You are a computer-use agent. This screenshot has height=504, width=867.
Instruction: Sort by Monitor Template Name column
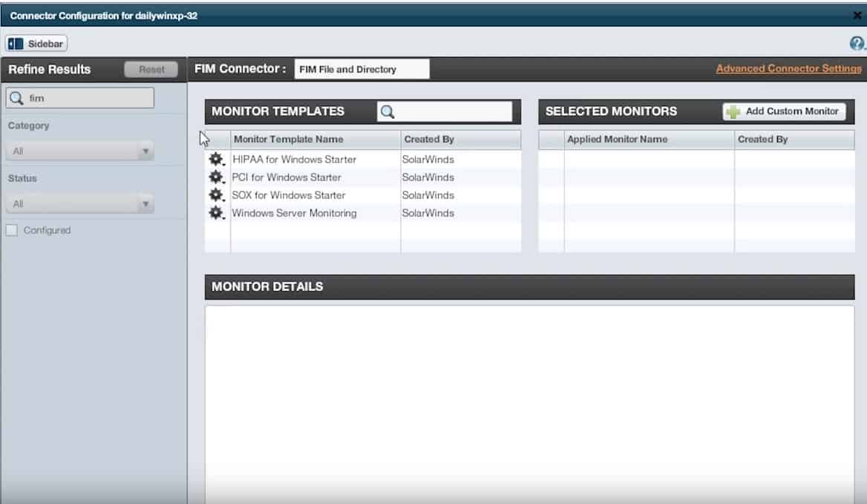point(315,140)
